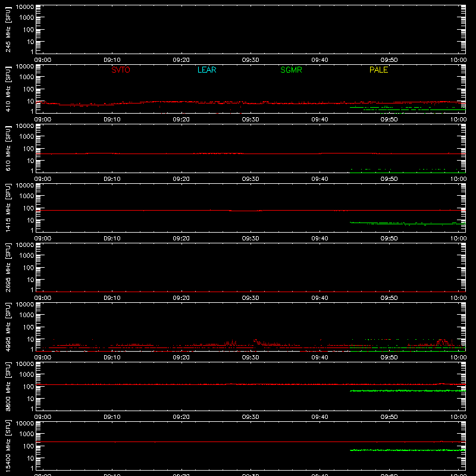Click the red SVTO station label
This screenshot has width=476, height=476.
[x=121, y=70]
